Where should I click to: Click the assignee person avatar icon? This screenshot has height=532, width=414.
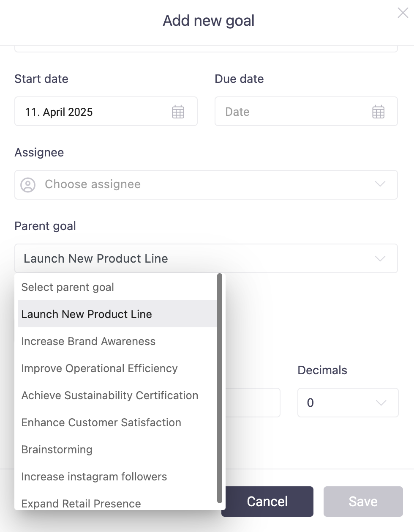pyautogui.click(x=28, y=185)
